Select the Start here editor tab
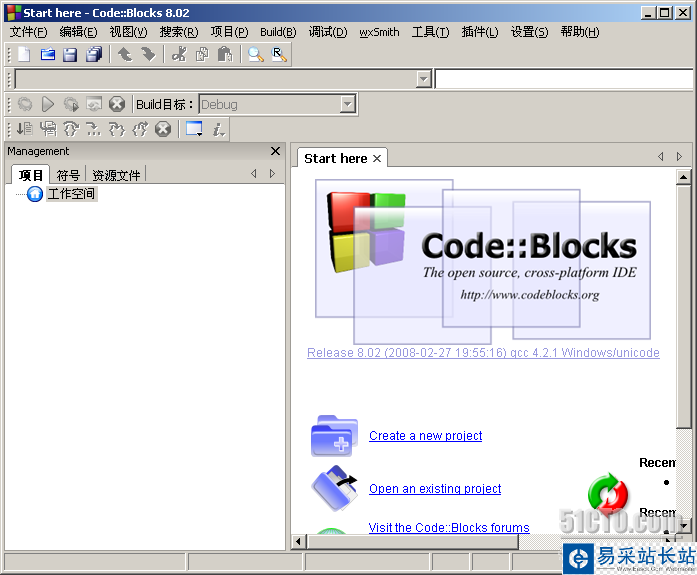Viewport: 697px width, 575px height. [x=336, y=159]
